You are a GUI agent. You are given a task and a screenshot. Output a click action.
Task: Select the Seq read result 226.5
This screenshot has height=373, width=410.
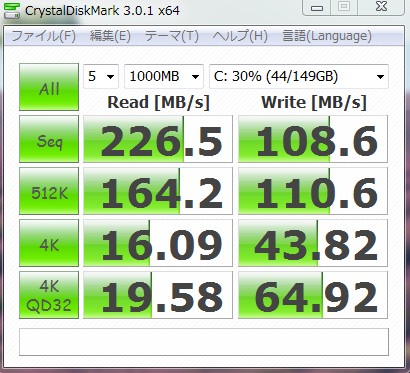tap(158, 139)
